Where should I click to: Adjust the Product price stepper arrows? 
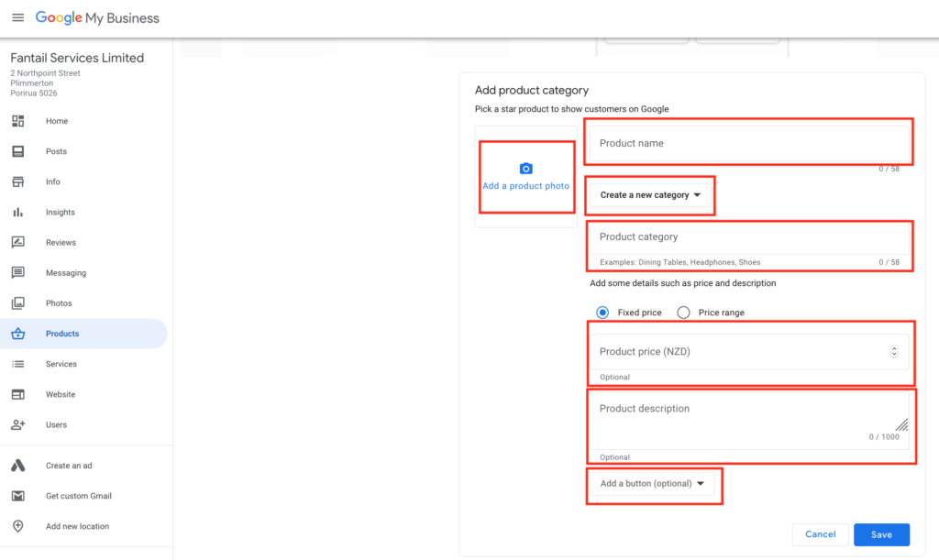click(x=894, y=352)
